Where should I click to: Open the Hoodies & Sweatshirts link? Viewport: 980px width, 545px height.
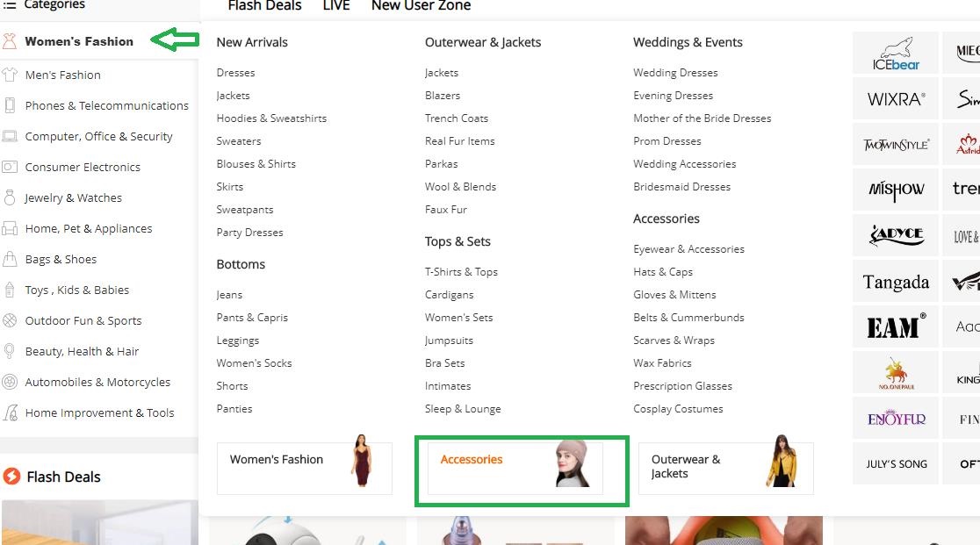tap(271, 118)
